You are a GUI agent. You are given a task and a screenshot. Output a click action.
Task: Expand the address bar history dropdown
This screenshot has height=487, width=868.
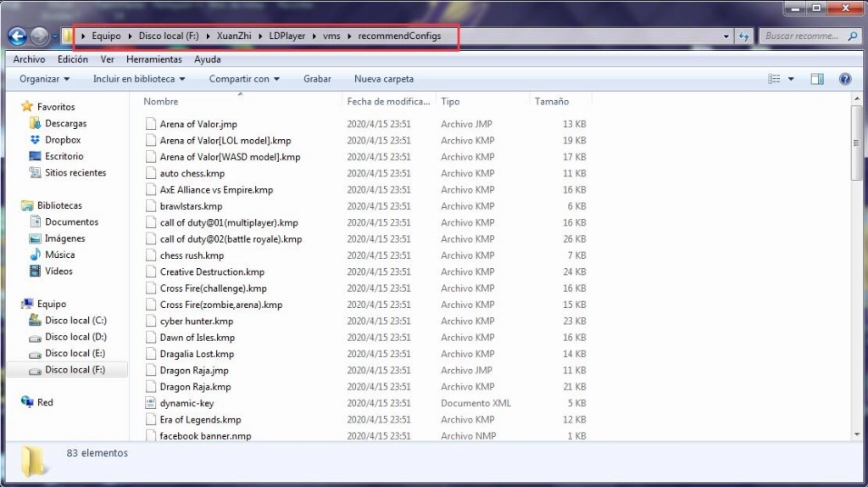point(726,36)
